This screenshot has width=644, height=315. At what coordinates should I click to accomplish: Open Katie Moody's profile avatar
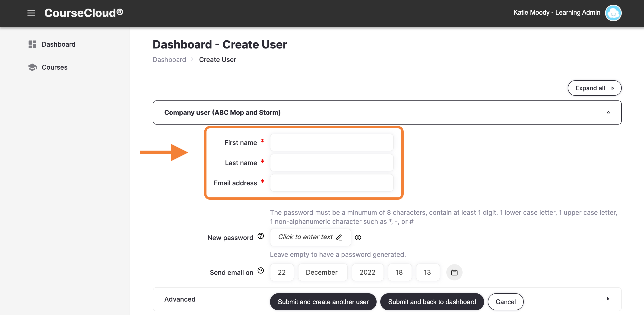click(x=613, y=13)
